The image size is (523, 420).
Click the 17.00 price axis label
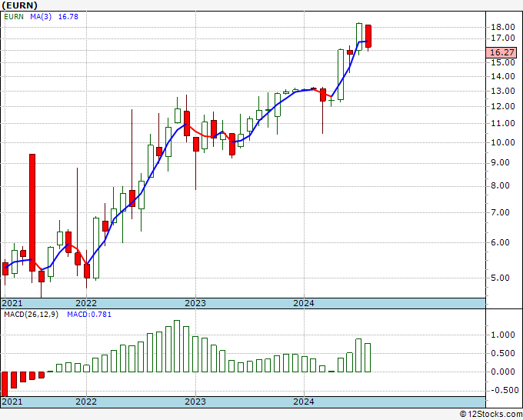(503, 38)
